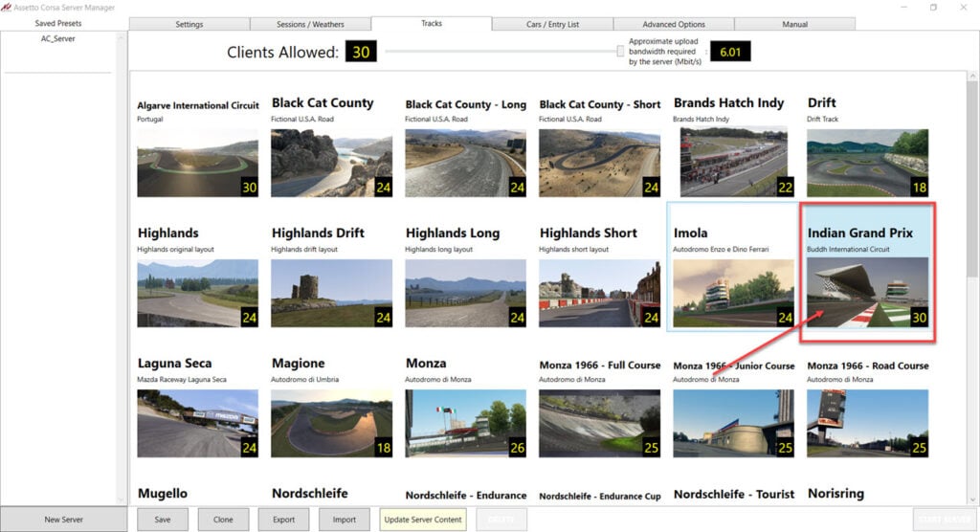980x532 pixels.
Task: Select the Tracks tab
Action: (x=432, y=23)
